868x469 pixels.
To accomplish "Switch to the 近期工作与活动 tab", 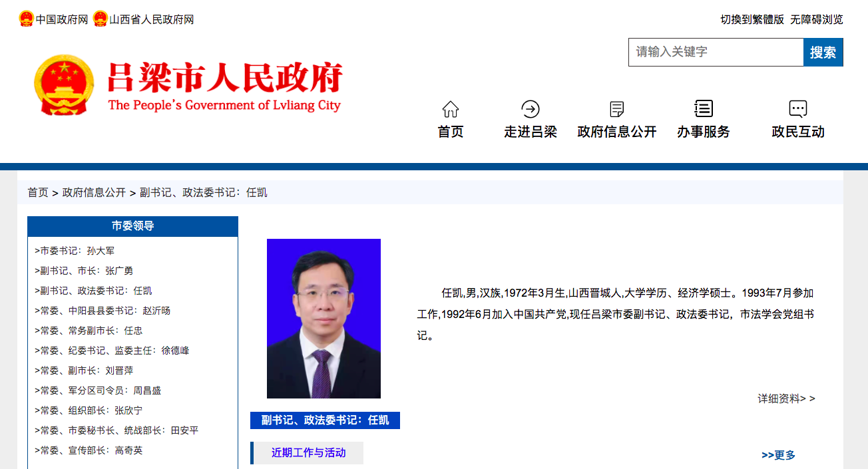I will pyautogui.click(x=308, y=452).
